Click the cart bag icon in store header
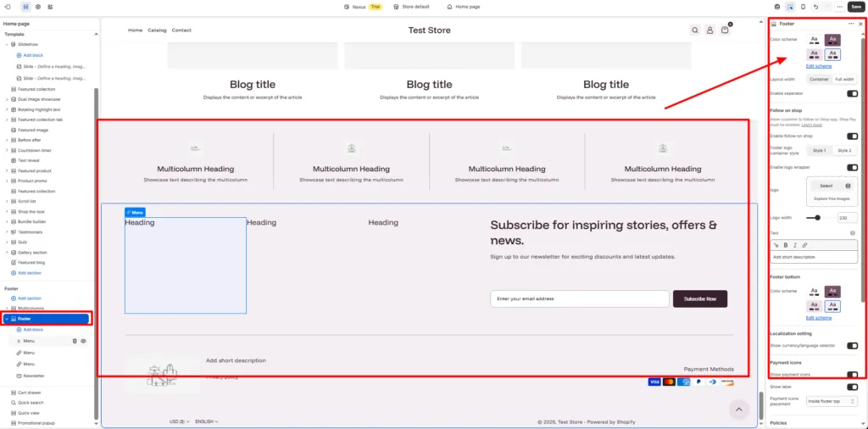The height and width of the screenshot is (429, 868). [725, 31]
